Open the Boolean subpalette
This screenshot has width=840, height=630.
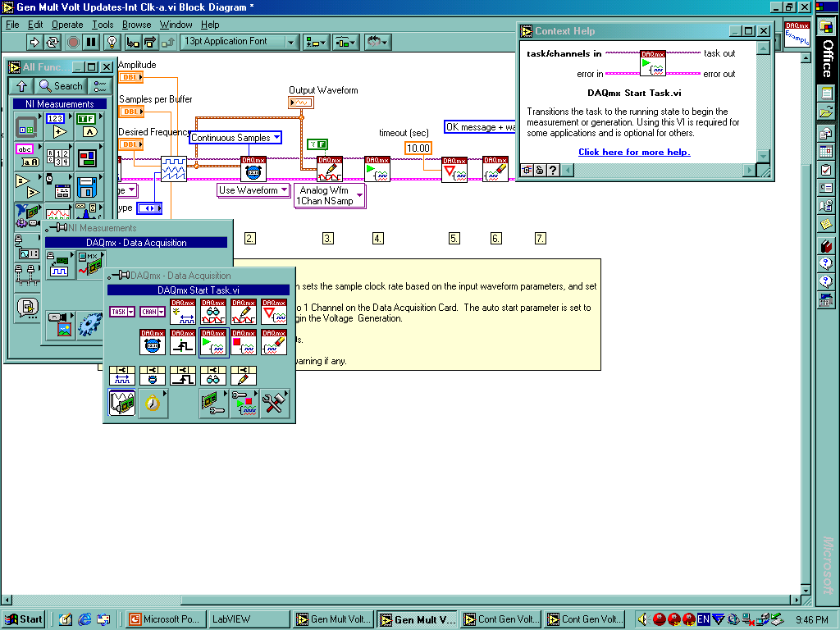(89, 126)
